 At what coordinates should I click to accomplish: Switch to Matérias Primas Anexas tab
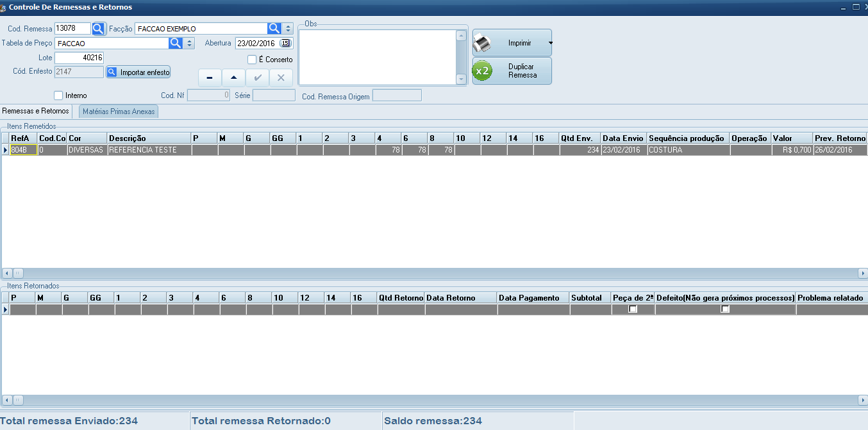(119, 112)
